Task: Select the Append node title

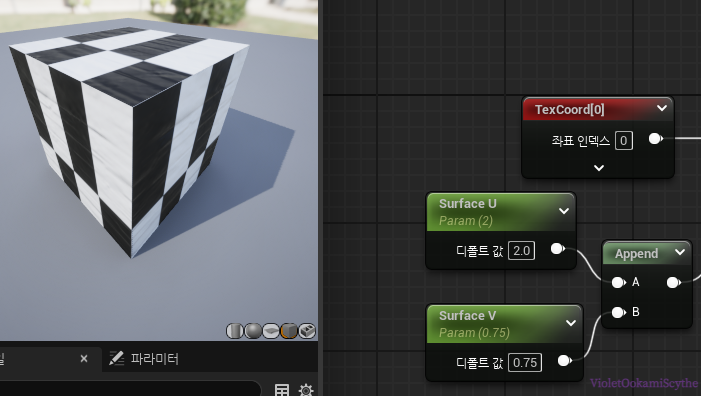Action: [x=637, y=254]
